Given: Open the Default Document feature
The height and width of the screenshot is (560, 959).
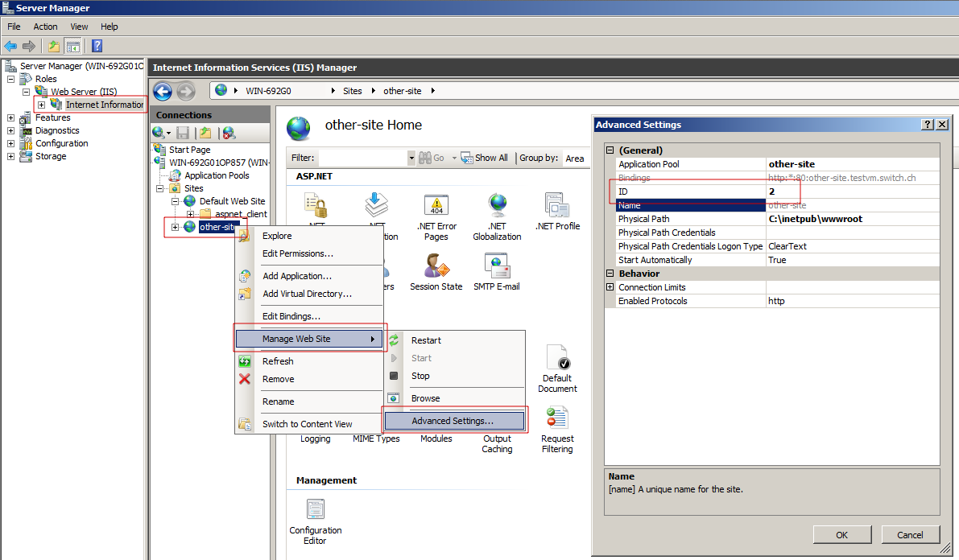Looking at the screenshot, I should point(557,359).
